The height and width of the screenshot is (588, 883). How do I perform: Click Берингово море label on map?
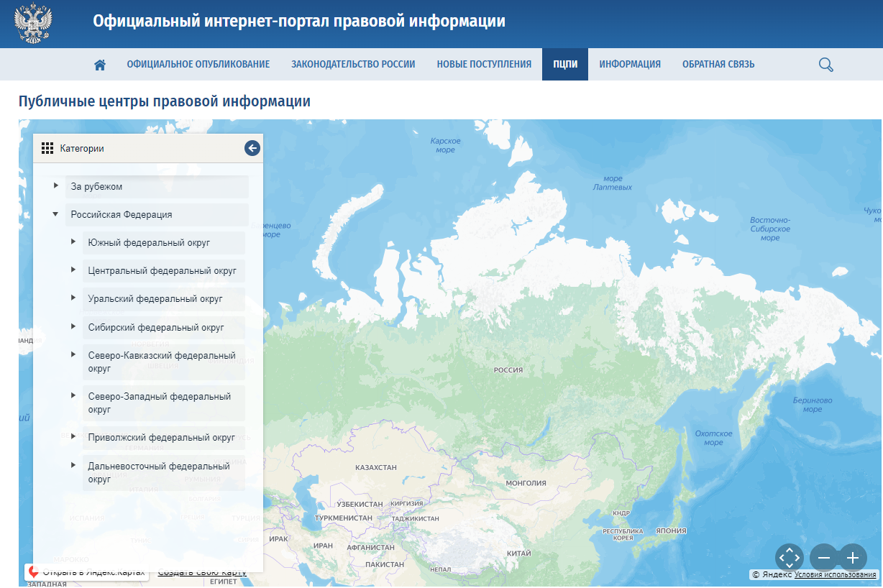813,405
